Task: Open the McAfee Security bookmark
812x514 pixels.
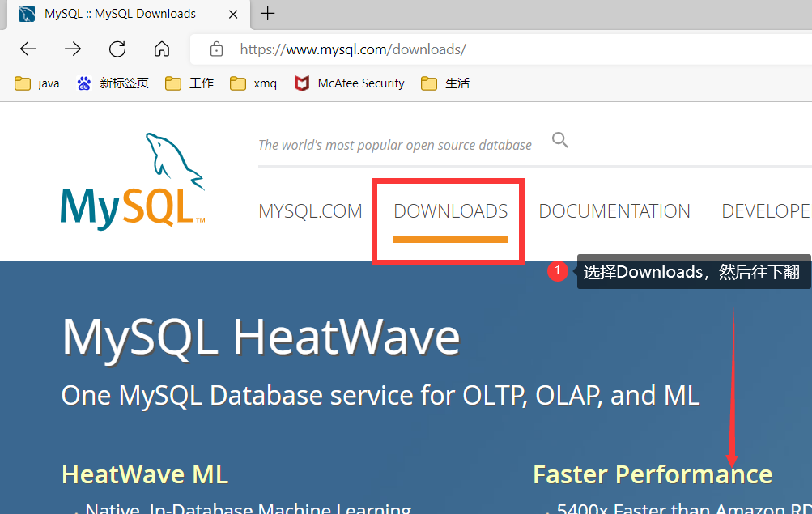Action: (x=350, y=83)
